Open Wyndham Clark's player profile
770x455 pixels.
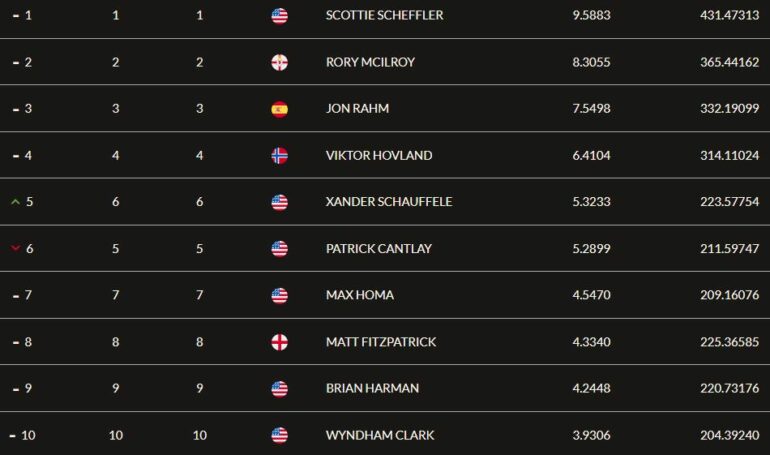tap(380, 435)
